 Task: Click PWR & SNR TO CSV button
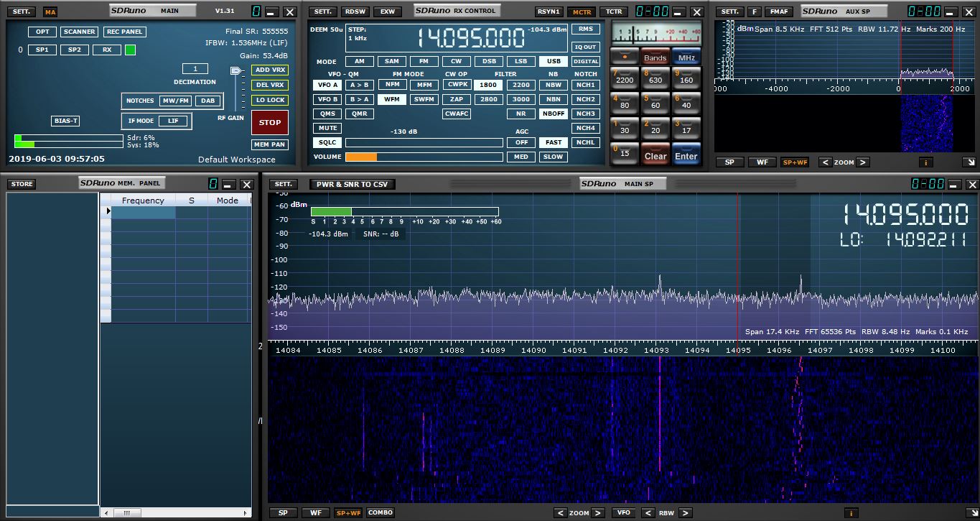pos(352,184)
